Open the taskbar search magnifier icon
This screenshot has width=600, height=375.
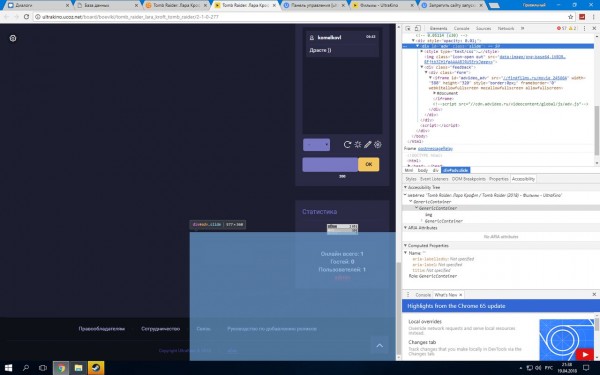tap(26, 368)
